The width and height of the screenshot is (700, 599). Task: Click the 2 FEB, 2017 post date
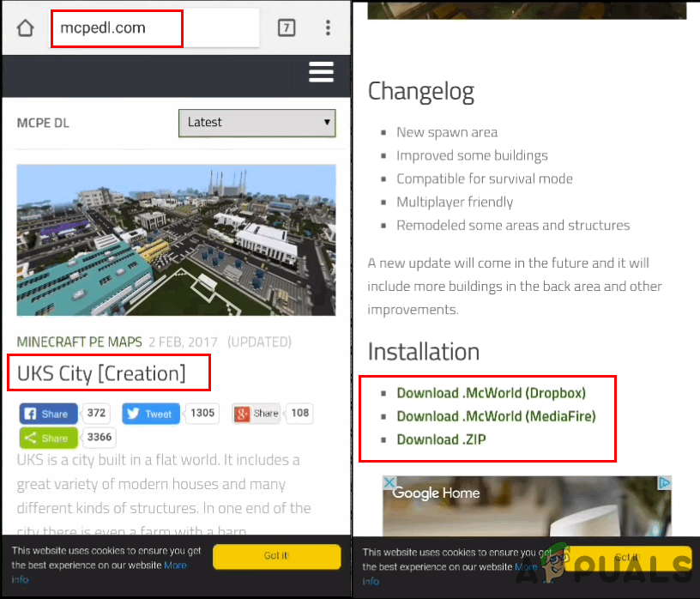pos(183,342)
